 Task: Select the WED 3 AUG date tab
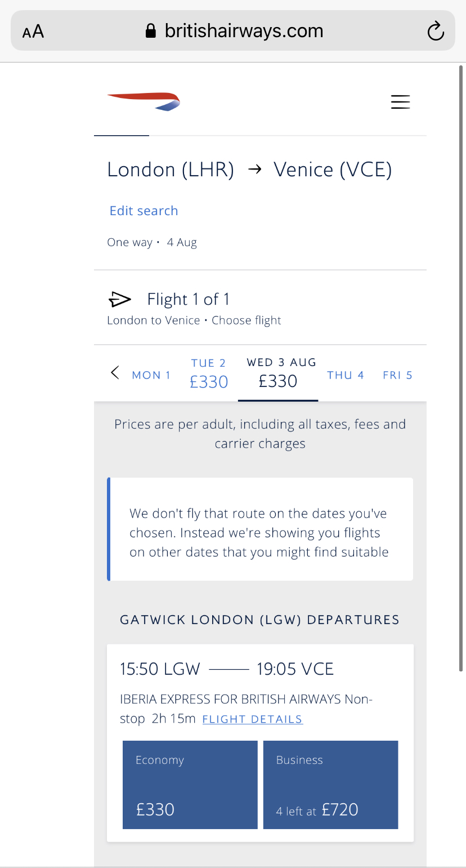pos(278,373)
